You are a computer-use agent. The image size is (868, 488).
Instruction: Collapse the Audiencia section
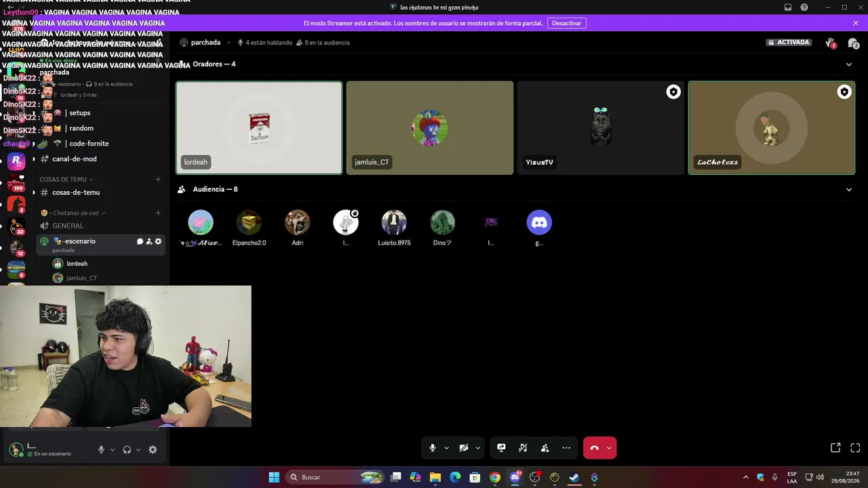(848, 190)
